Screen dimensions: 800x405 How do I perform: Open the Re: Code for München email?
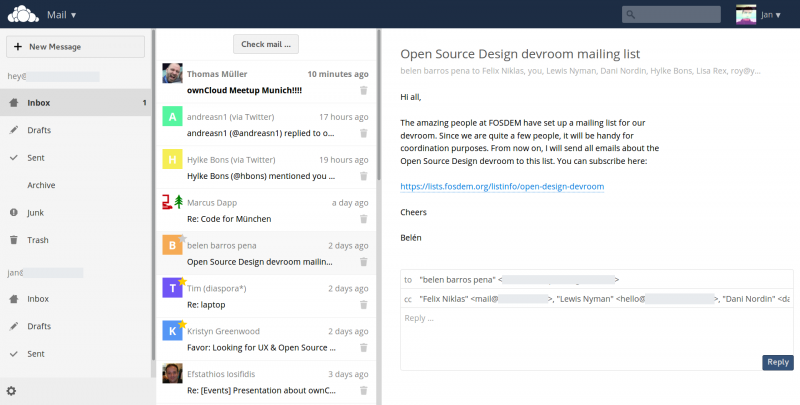pos(266,211)
